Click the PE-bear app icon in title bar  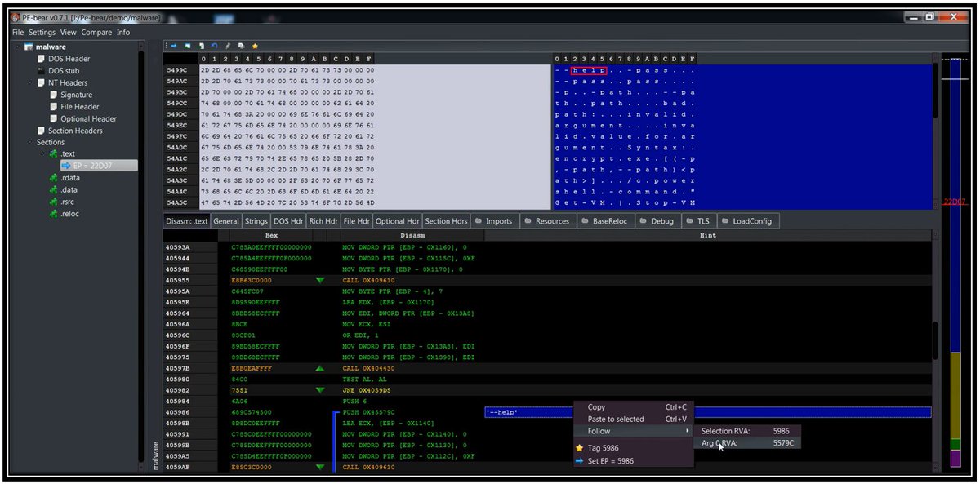[x=16, y=17]
